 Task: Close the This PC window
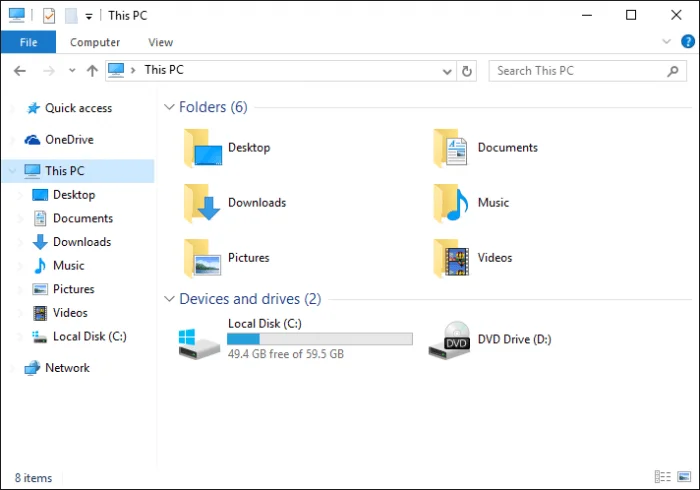point(676,16)
